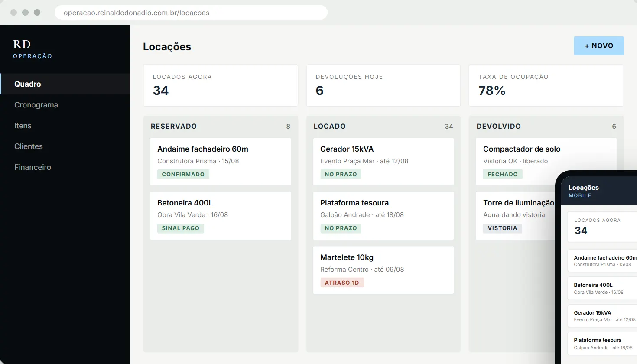Click the count 6 in the Devolvido header
Screen dimensions: 637x364
614,127
